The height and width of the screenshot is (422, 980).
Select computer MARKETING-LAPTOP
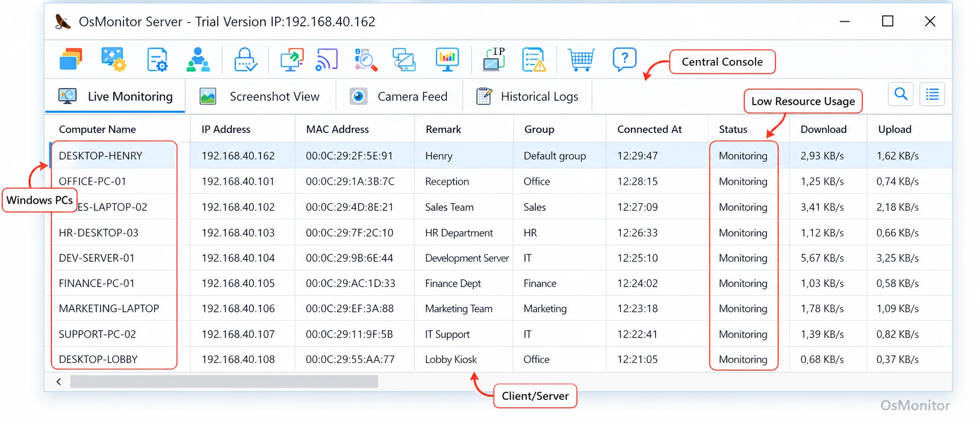pyautogui.click(x=109, y=309)
